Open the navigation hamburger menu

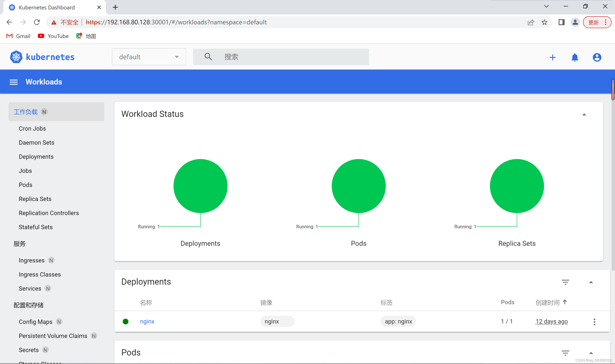point(13,82)
